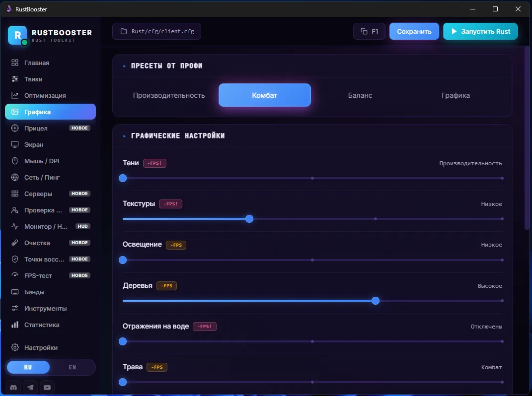Click the FPS-тест gauge icon
The width and height of the screenshot is (532, 396).
coord(14,275)
